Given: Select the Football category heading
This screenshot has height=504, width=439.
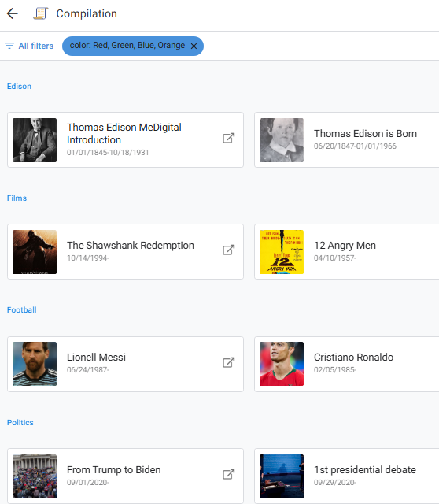Looking at the screenshot, I should point(22,309).
